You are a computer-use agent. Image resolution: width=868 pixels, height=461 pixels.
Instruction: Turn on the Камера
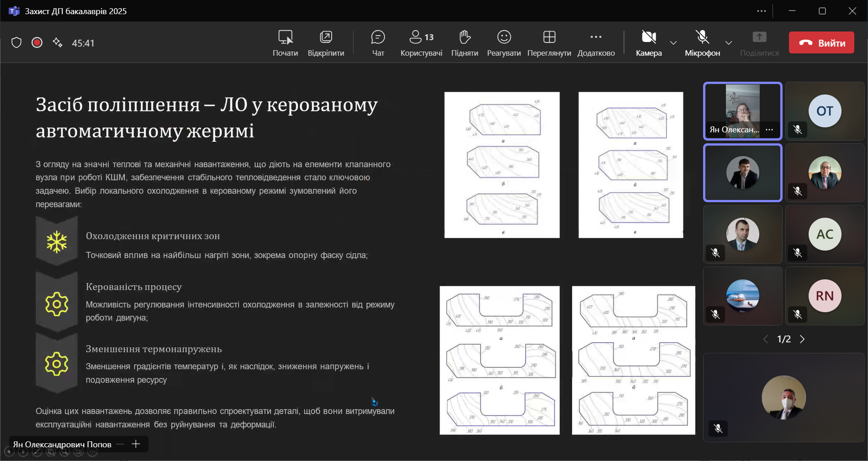pyautogui.click(x=649, y=43)
